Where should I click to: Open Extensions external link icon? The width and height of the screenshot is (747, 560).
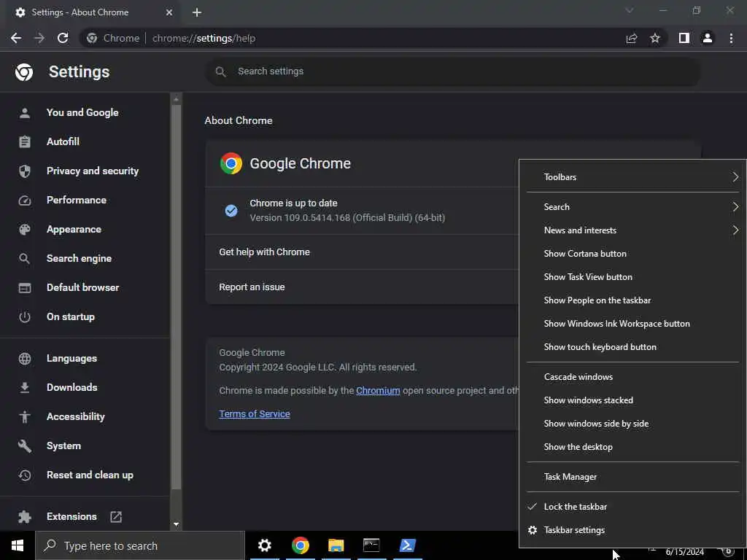(116, 517)
